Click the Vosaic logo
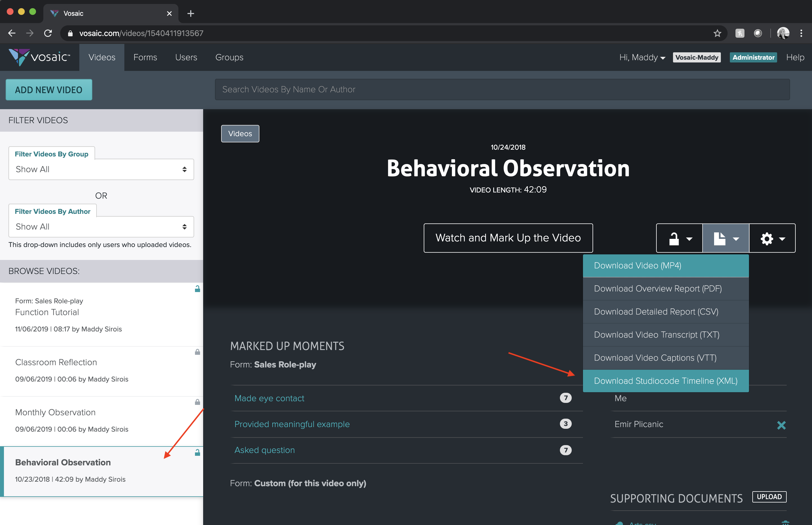812x525 pixels. tap(39, 57)
